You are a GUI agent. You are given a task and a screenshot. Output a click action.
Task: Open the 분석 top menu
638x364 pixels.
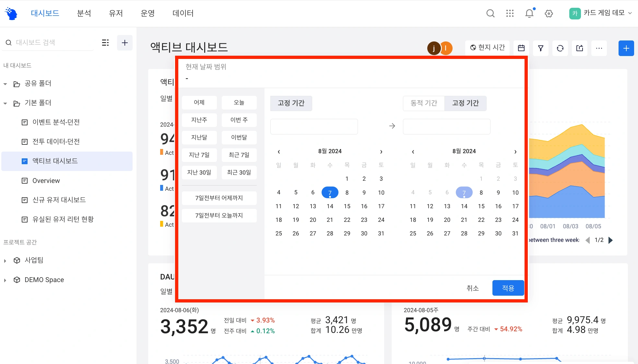click(84, 13)
